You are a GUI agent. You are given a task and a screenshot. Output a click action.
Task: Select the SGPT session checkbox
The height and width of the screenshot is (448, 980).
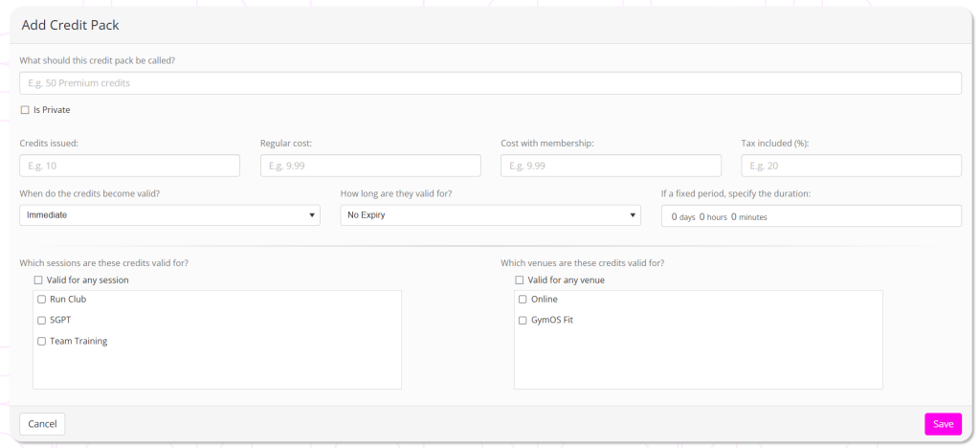[x=41, y=321]
